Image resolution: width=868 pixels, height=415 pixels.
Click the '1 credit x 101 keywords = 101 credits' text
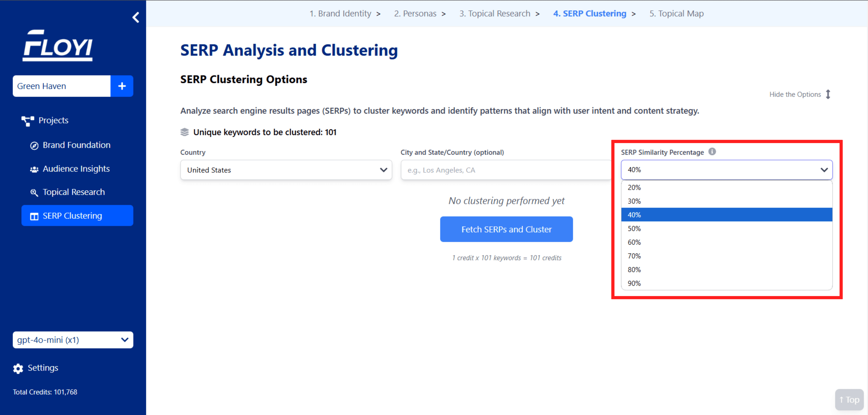click(x=506, y=258)
